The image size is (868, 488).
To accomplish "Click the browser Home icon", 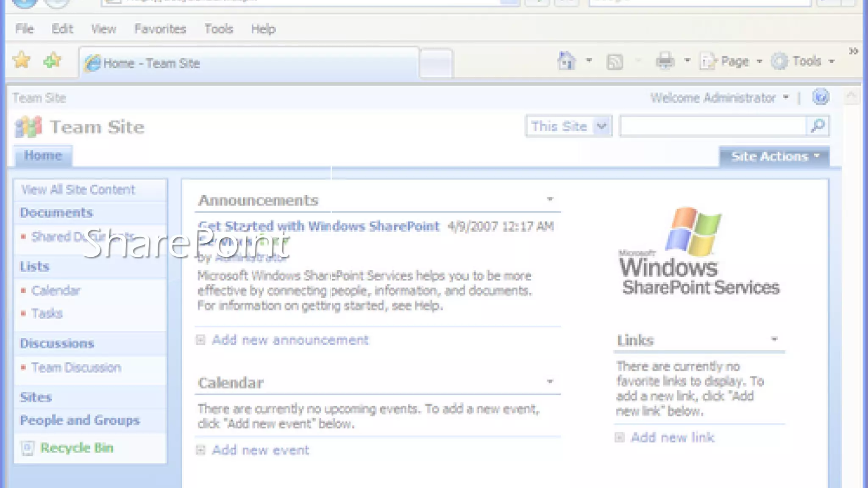I will [566, 61].
